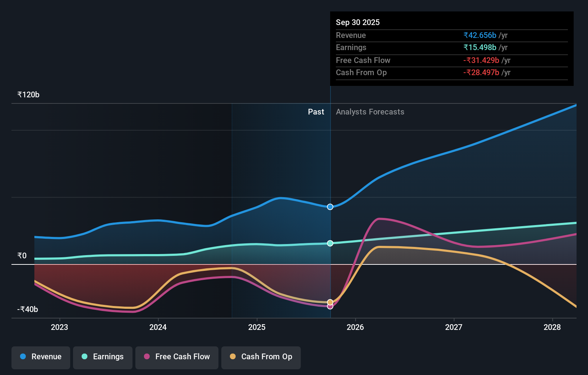Switch to the Analysts Forecasts view label
The image size is (588, 375).
(370, 112)
